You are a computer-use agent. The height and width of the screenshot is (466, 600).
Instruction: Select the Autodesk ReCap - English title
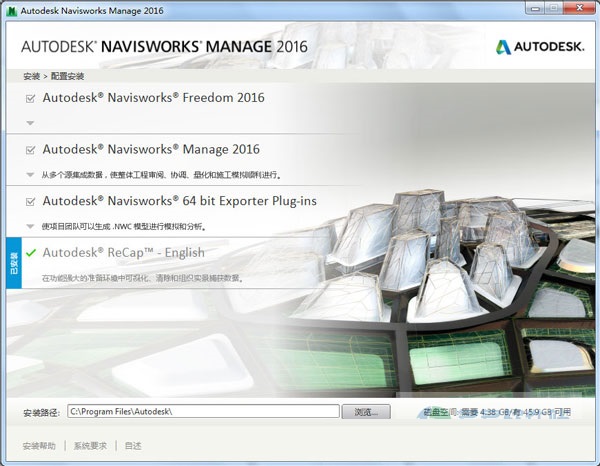(x=124, y=253)
